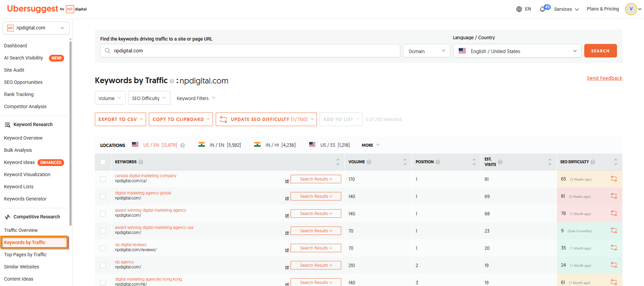Select IN / HI location tab
The width and height of the screenshot is (644, 286).
click(x=275, y=145)
